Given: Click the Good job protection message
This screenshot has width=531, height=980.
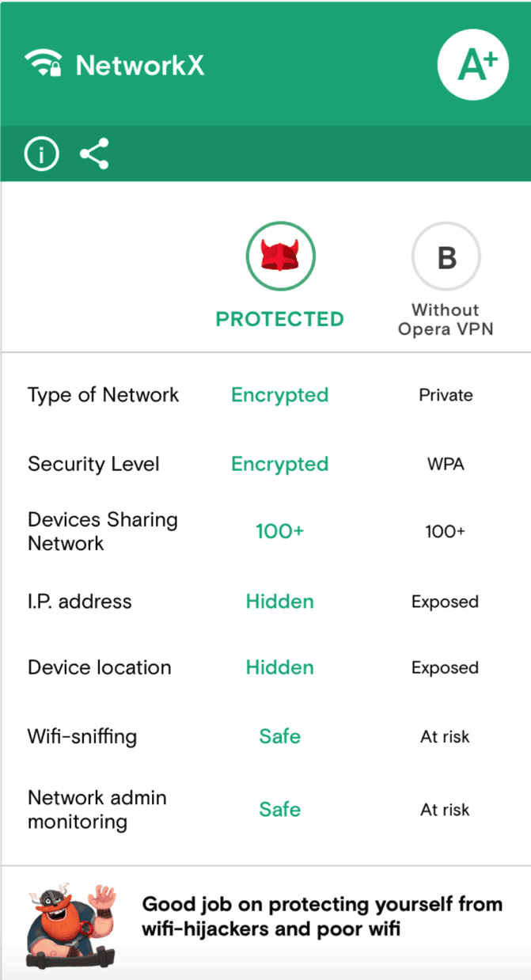Looking at the screenshot, I should click(322, 916).
